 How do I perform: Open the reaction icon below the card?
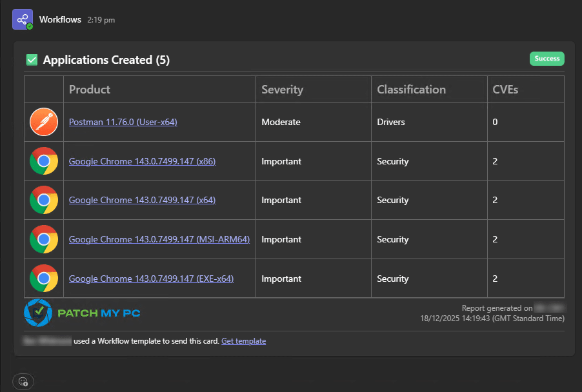pyautogui.click(x=23, y=381)
